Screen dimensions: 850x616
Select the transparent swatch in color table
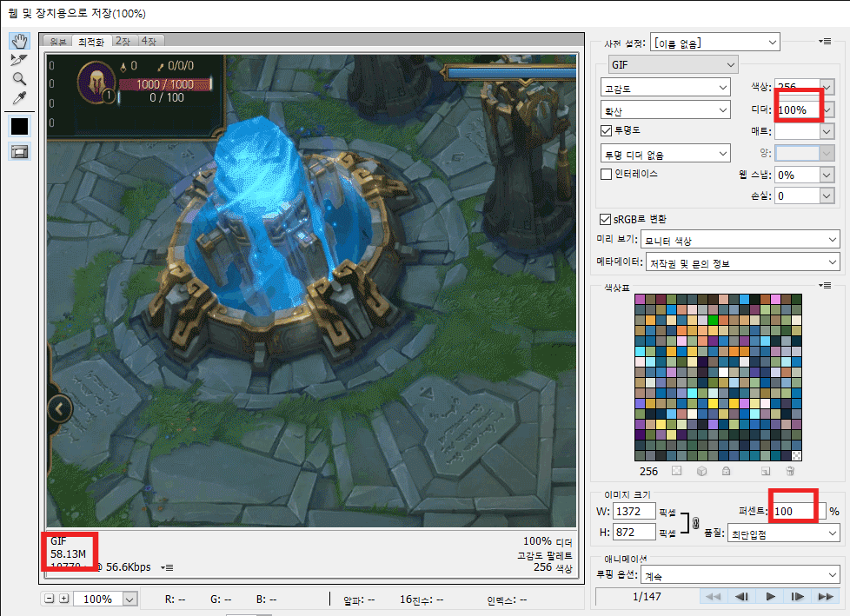pyautogui.click(x=796, y=455)
